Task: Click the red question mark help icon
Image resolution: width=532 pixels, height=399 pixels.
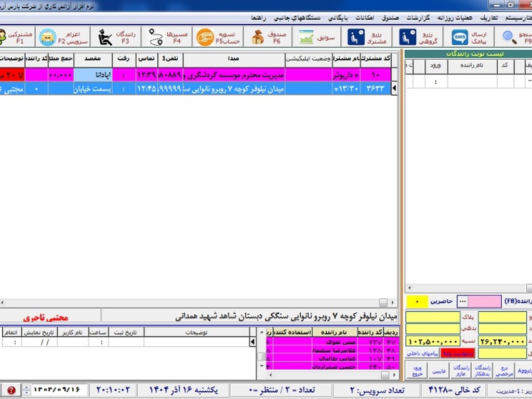Action: click(10, 390)
